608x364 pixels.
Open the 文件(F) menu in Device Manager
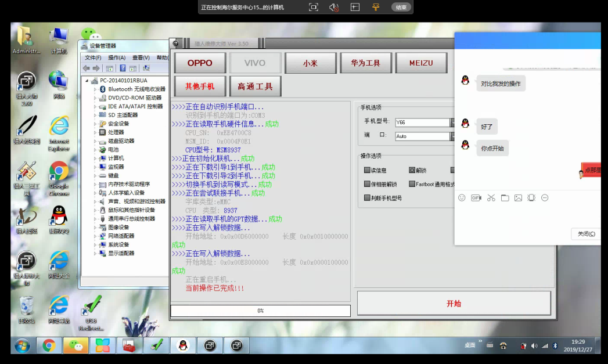[93, 57]
